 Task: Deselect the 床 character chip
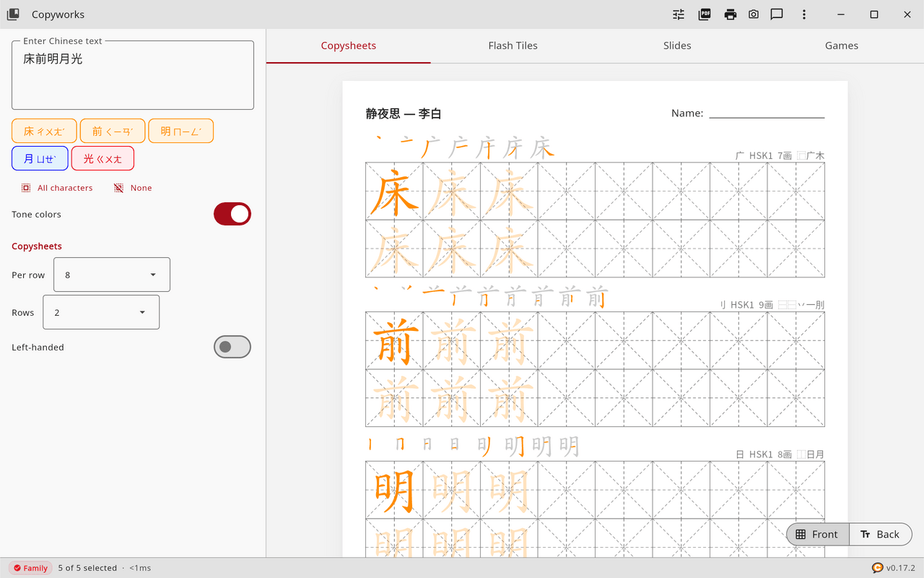click(45, 131)
